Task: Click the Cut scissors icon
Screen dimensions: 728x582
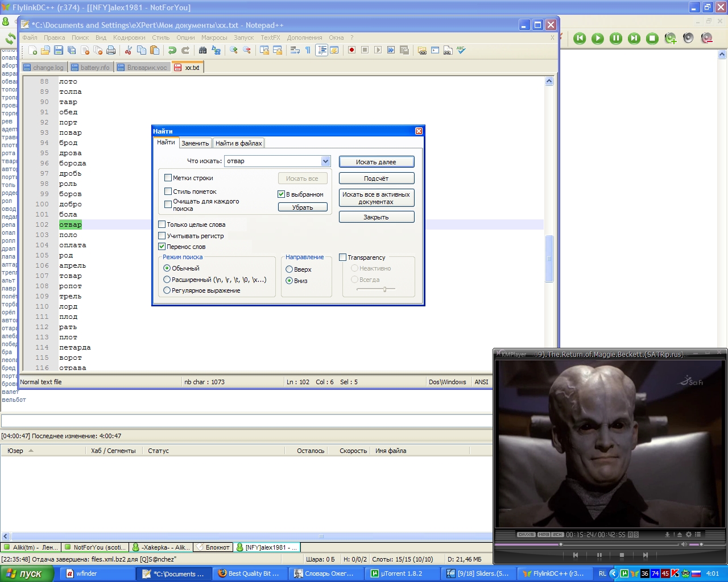Action: pos(129,51)
